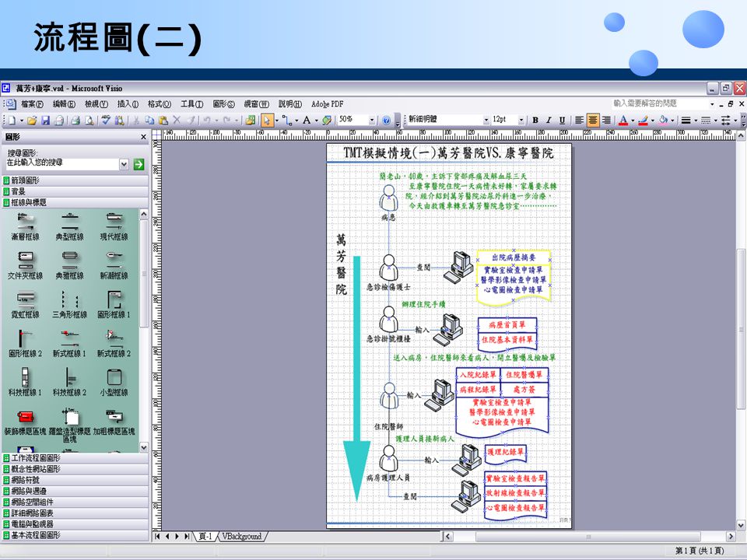Switch to the VBackground page tab
This screenshot has width=747, height=560.
pos(242,537)
